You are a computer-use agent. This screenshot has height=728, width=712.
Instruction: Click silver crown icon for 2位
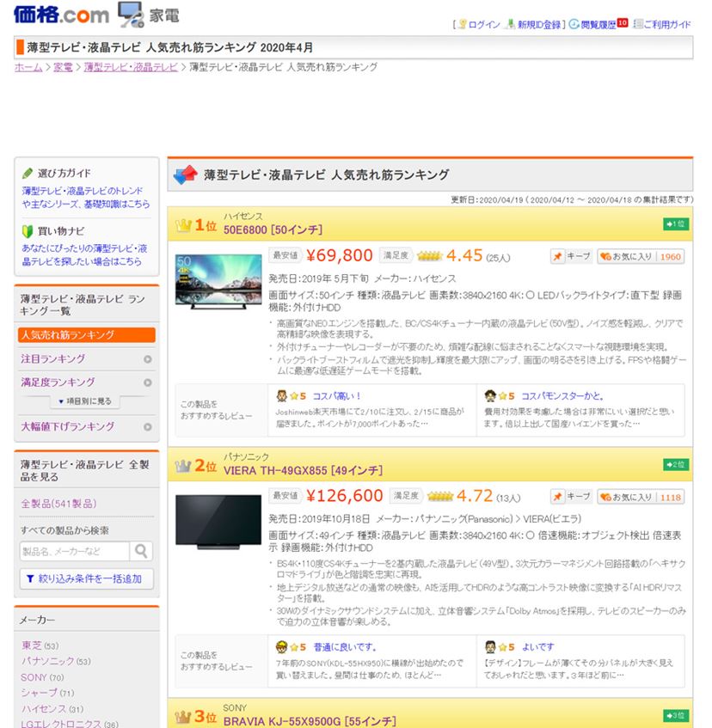coord(183,466)
